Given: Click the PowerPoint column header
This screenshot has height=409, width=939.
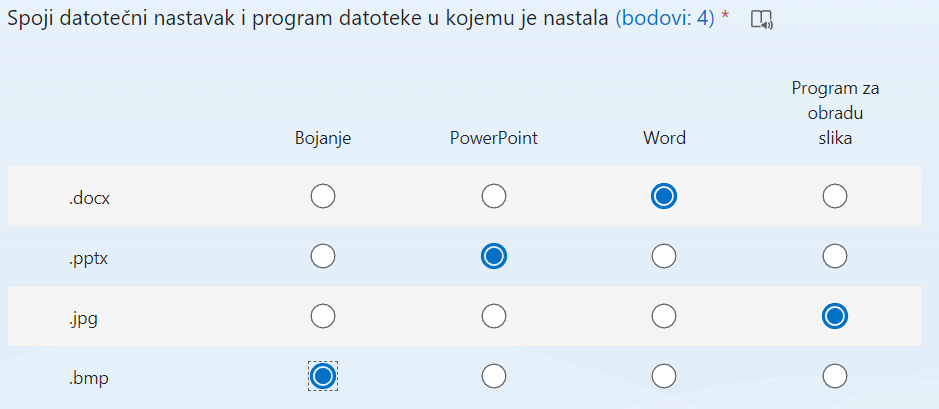Looking at the screenshot, I should [x=494, y=138].
